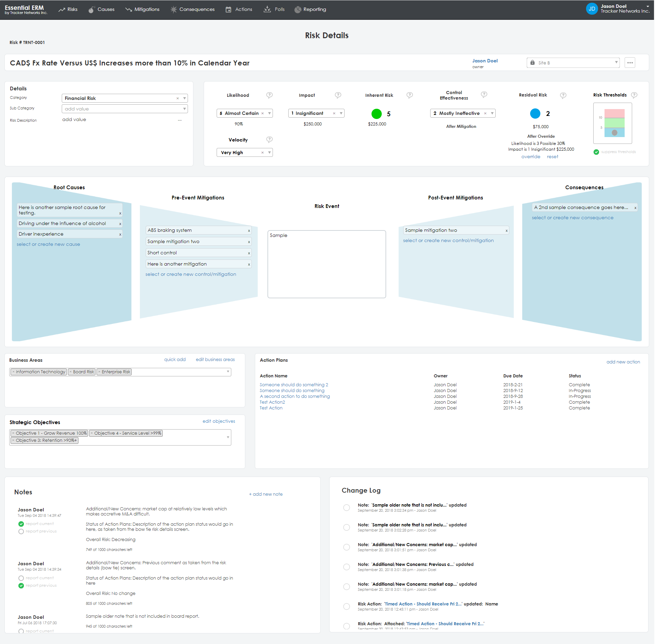Expand the Site B dropdown

click(616, 62)
